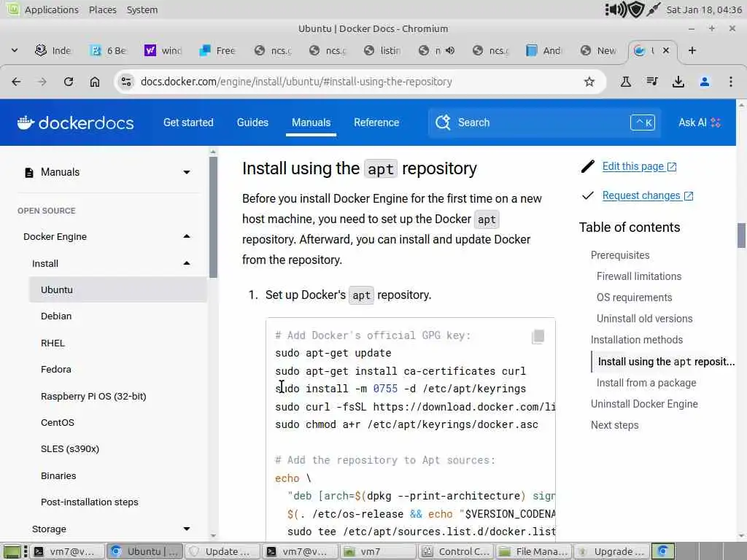Jump to Install from a package
This screenshot has height=560, width=747.
646,383
